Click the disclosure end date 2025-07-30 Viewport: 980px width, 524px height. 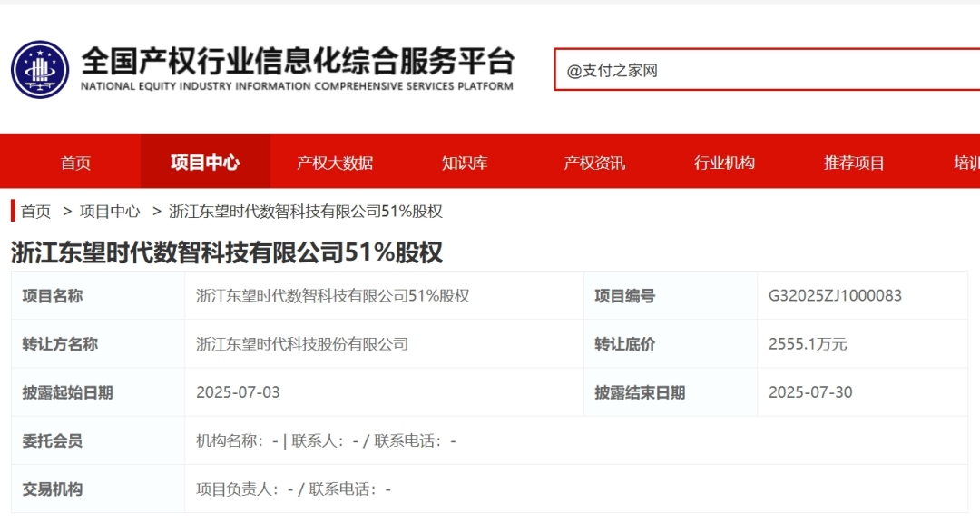(x=810, y=392)
